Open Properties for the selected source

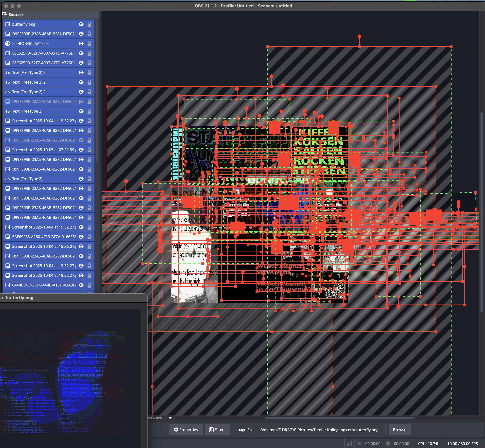click(186, 430)
